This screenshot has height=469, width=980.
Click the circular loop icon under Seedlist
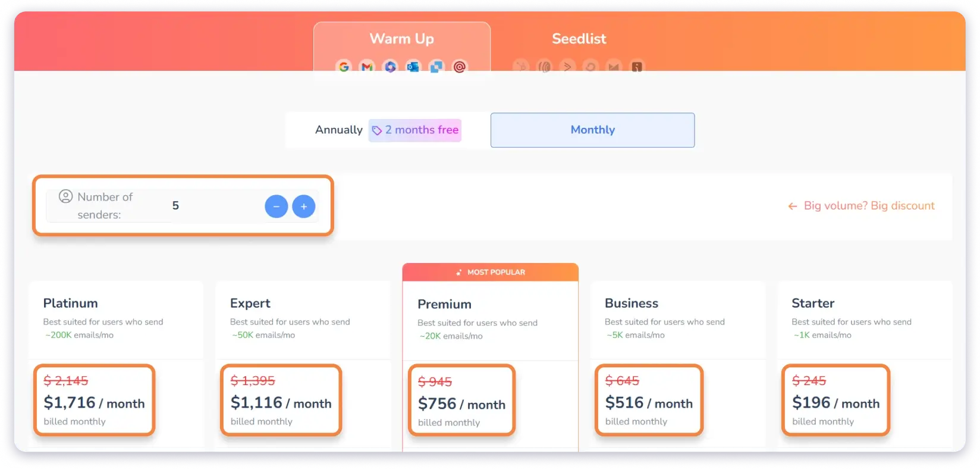click(x=590, y=67)
